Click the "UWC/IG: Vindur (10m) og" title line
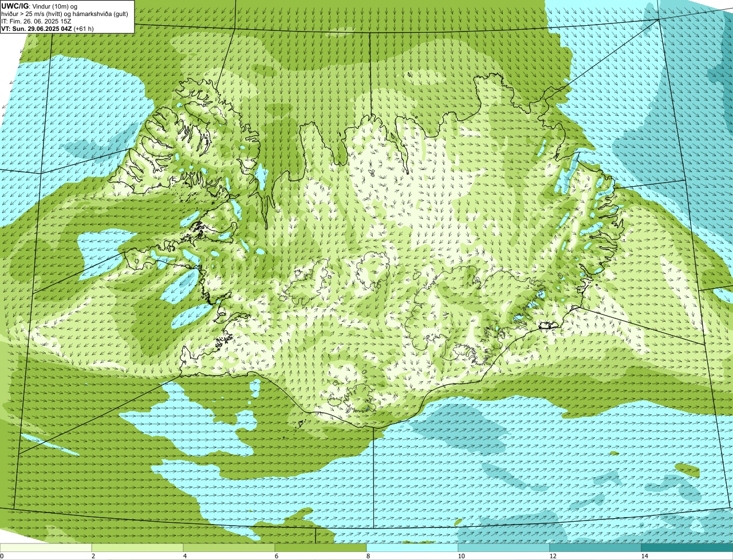 40,6
